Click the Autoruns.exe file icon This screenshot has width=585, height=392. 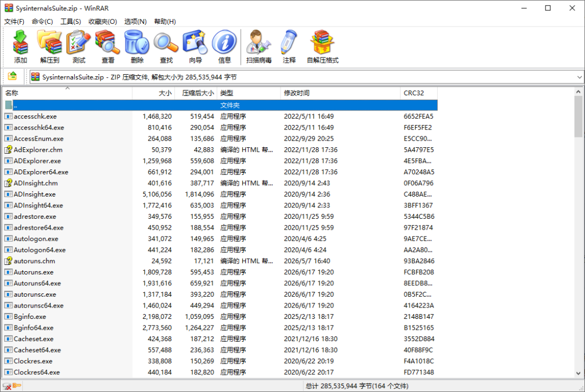click(8, 272)
